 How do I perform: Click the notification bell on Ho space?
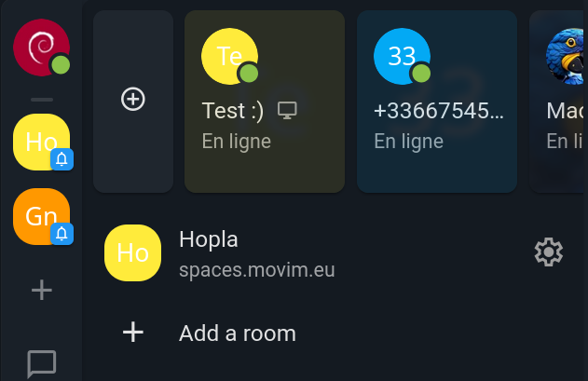point(62,159)
